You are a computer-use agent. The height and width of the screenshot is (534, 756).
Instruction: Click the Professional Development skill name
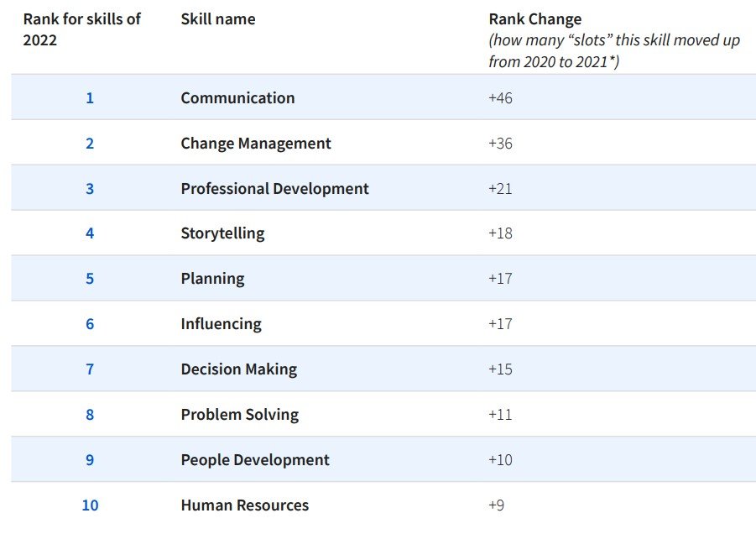coord(274,189)
